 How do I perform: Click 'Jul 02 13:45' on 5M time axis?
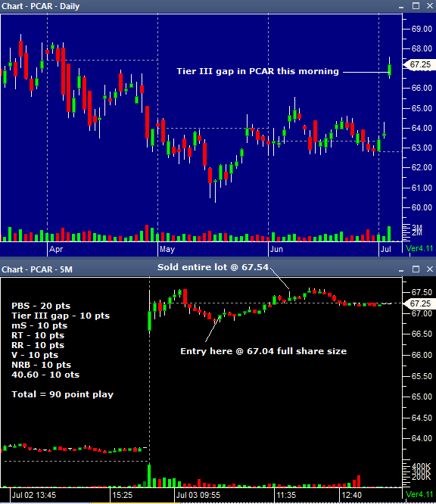click(x=34, y=495)
